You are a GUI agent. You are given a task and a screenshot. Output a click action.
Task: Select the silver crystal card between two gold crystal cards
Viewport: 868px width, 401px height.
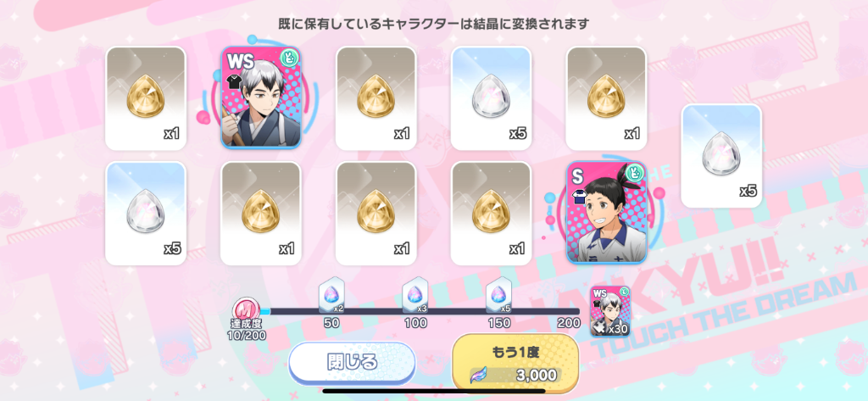491,98
